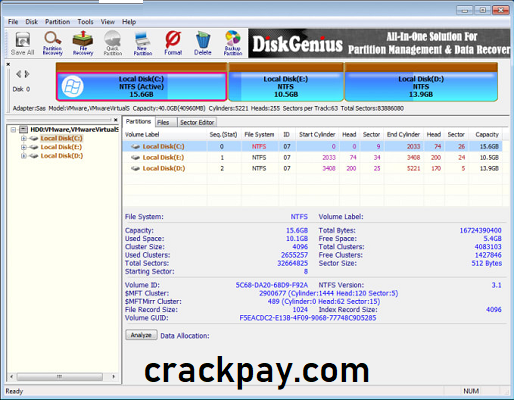
Task: Go to next disk arrow
Action: (x=27, y=74)
